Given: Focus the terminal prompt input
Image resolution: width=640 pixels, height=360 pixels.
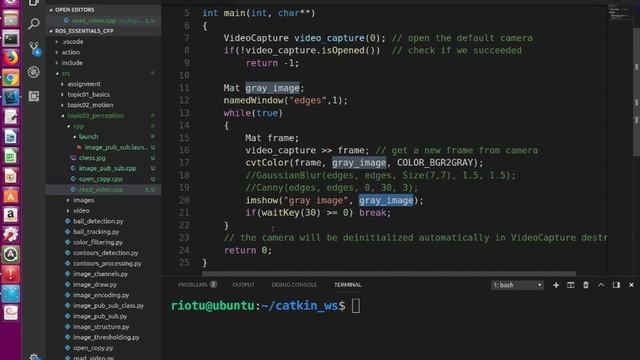Looking at the screenshot, I should 356,306.
